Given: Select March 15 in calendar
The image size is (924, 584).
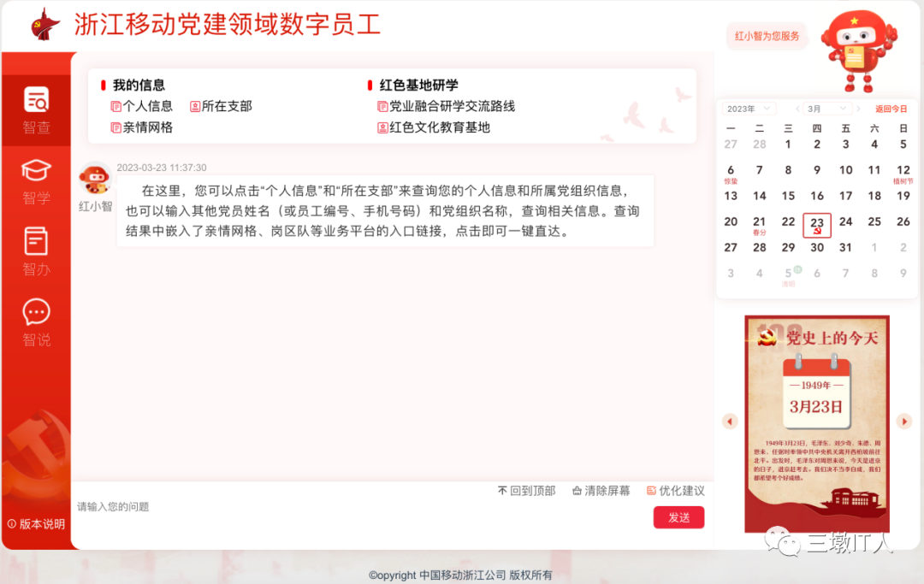Looking at the screenshot, I should 788,196.
